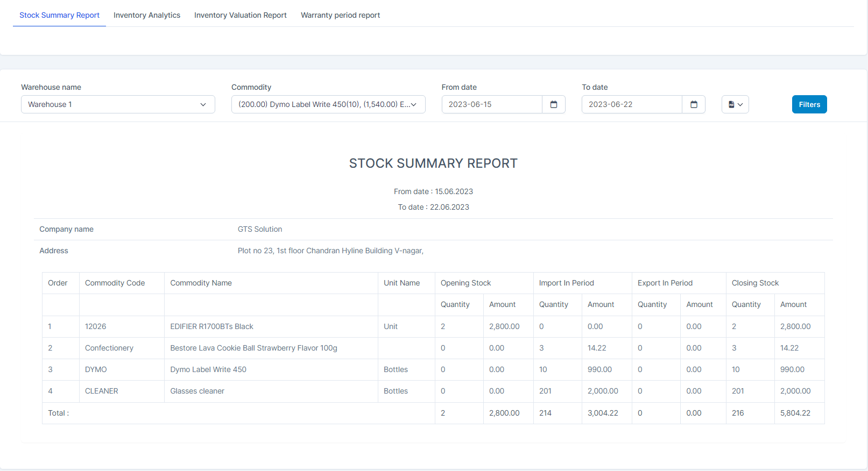Screen dimensions: 868x471
Task: Click import amount '990.00' for Dymo
Action: tap(599, 369)
